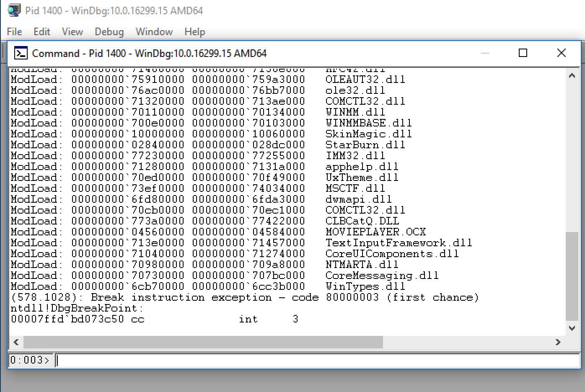
Task: Minimize the Command window
Action: point(485,53)
